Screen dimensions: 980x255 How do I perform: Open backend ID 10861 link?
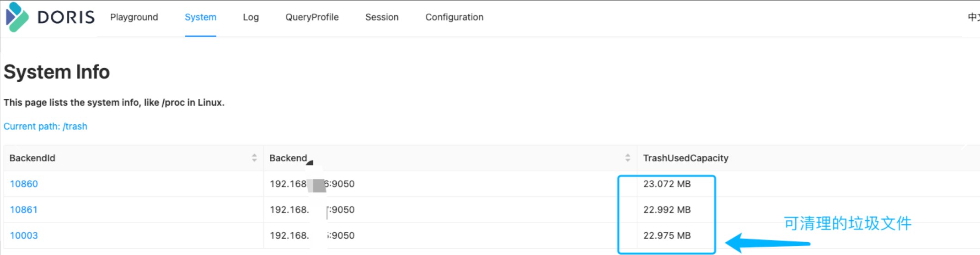[x=24, y=210]
